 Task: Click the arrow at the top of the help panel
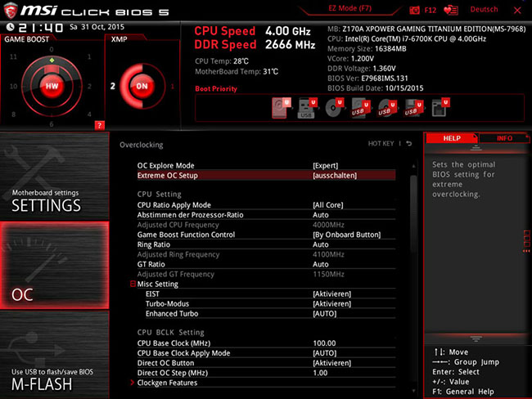(x=476, y=148)
